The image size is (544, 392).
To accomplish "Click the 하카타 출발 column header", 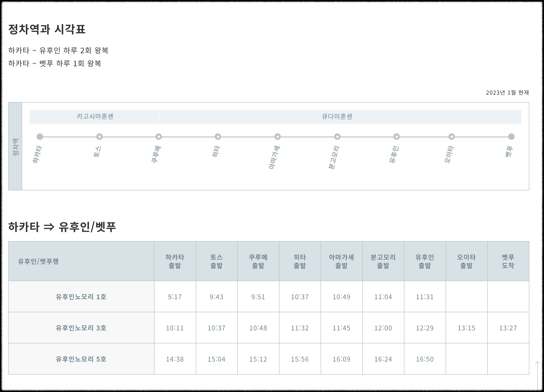I will click(x=175, y=261).
